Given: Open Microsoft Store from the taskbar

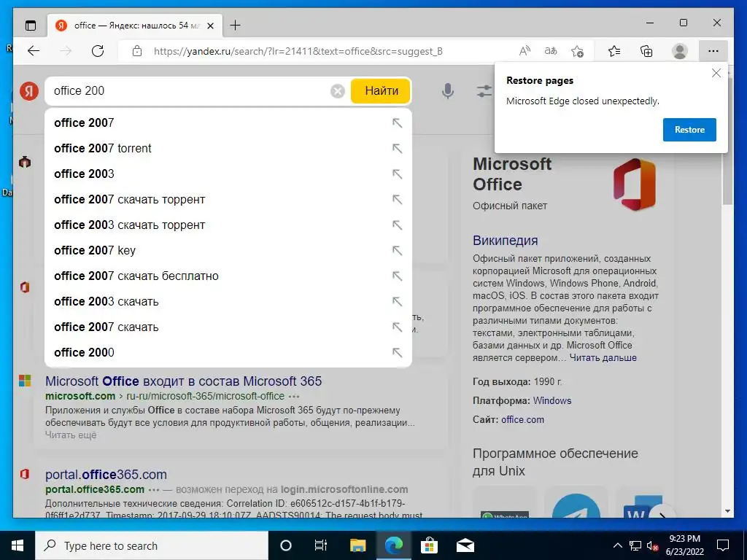Looking at the screenshot, I should pyautogui.click(x=429, y=545).
